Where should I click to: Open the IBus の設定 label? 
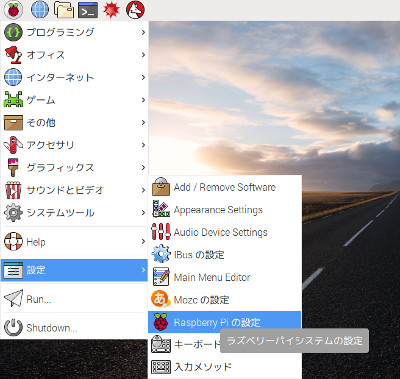[x=199, y=255]
